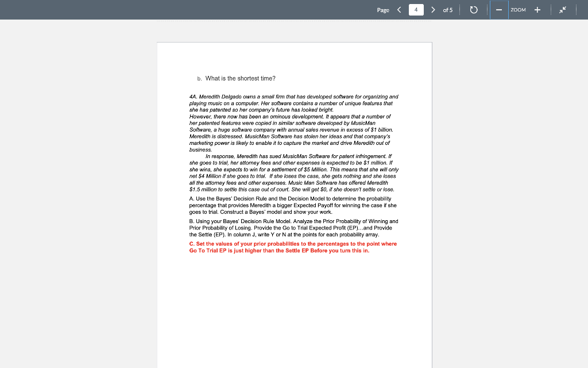The width and height of the screenshot is (588, 368).
Task: Zoom out of the document
Action: coord(497,10)
